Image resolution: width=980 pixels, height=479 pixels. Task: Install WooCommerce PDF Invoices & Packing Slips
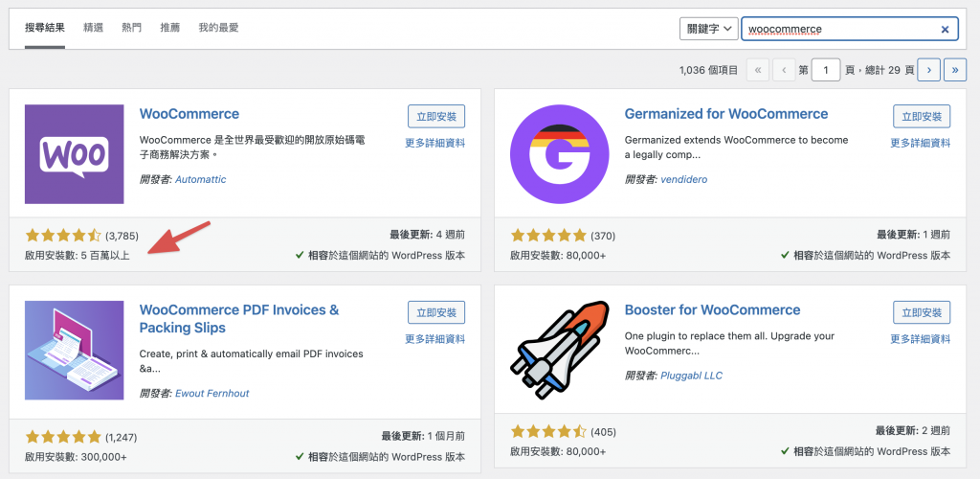pyautogui.click(x=436, y=312)
